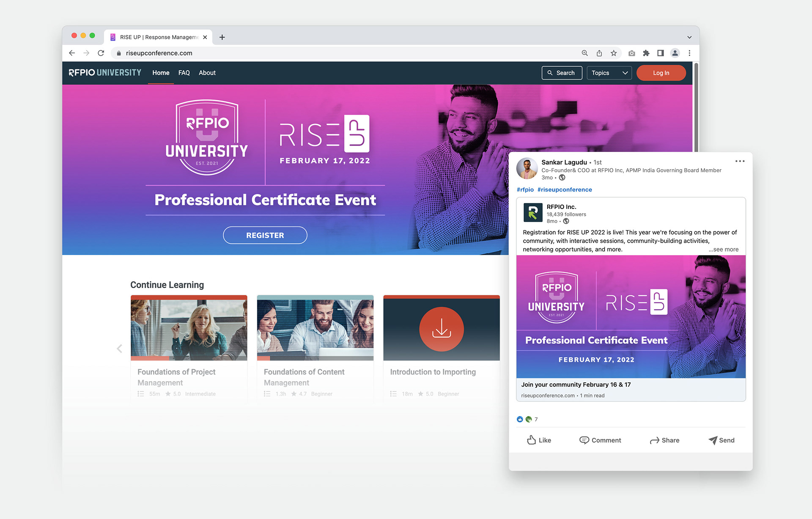Click the Join your community February 16 & 17 link
The image size is (812, 519).
(x=576, y=384)
